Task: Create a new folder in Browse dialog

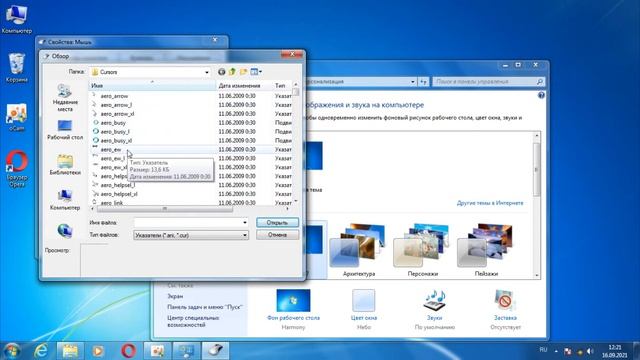Action: click(x=244, y=72)
